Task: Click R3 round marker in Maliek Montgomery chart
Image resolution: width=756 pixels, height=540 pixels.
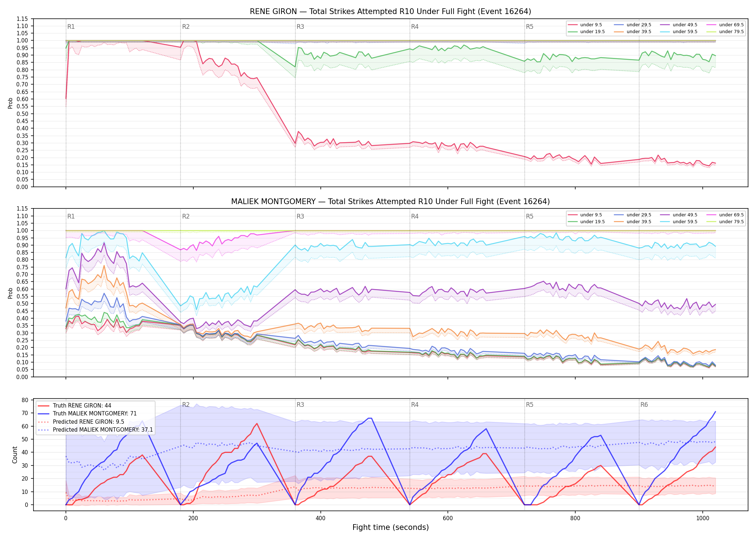Action: coord(300,216)
